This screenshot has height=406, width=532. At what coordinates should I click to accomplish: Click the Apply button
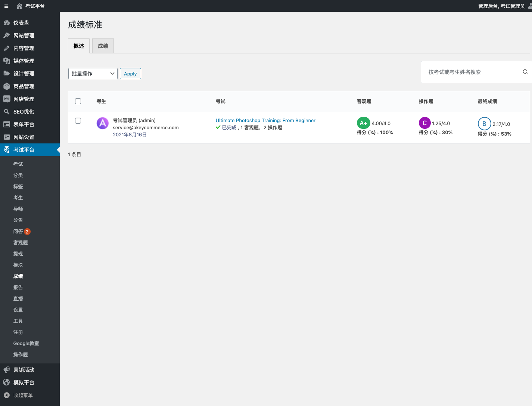130,74
